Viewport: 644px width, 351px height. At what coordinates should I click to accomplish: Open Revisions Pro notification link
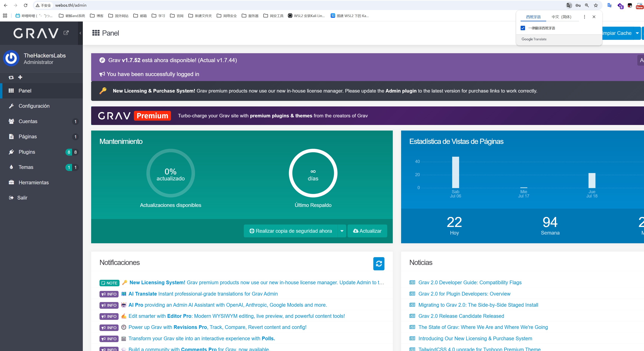217,327
